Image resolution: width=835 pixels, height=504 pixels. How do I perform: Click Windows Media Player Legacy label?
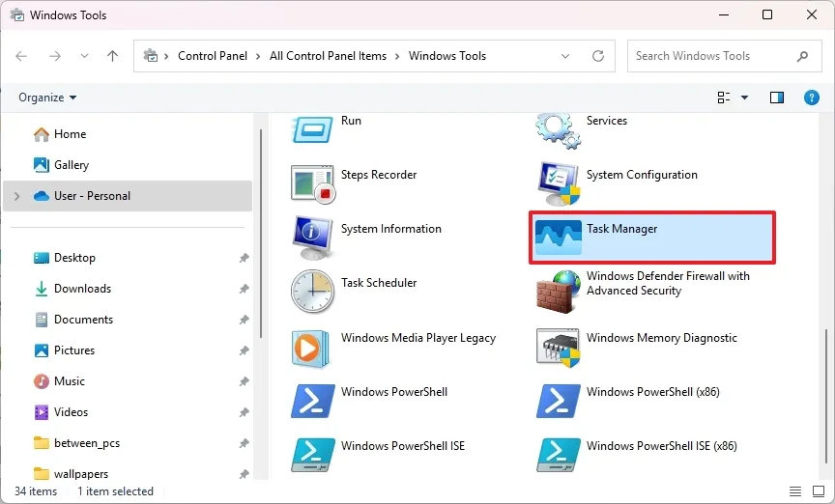coord(418,338)
